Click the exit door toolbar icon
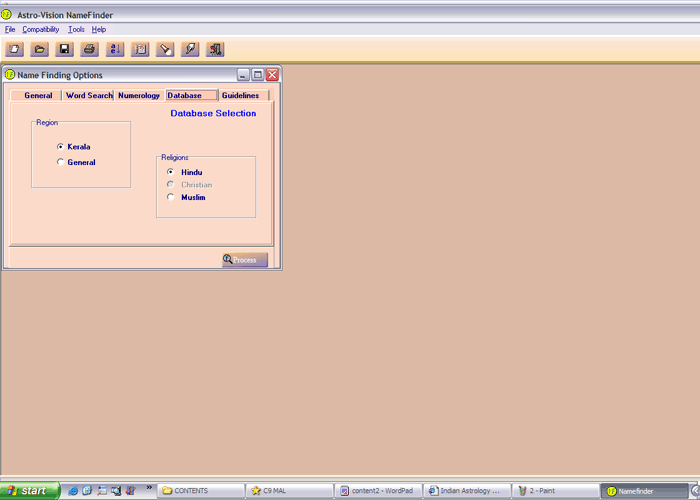 pyautogui.click(x=215, y=49)
